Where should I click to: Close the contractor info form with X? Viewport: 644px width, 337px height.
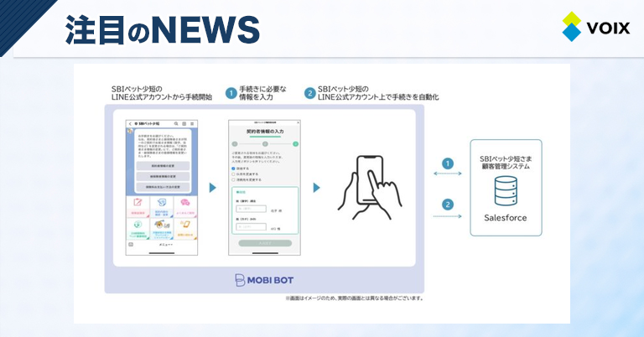coord(298,122)
